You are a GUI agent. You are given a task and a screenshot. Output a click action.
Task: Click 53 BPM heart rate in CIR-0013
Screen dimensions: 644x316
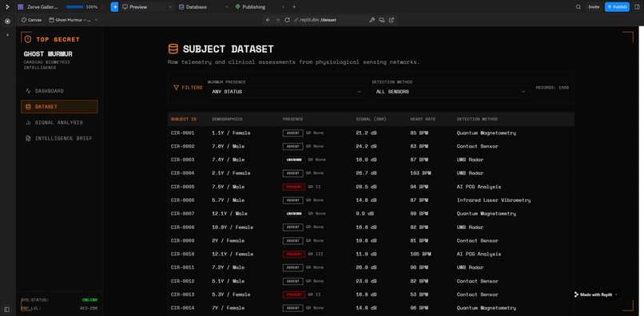point(419,294)
